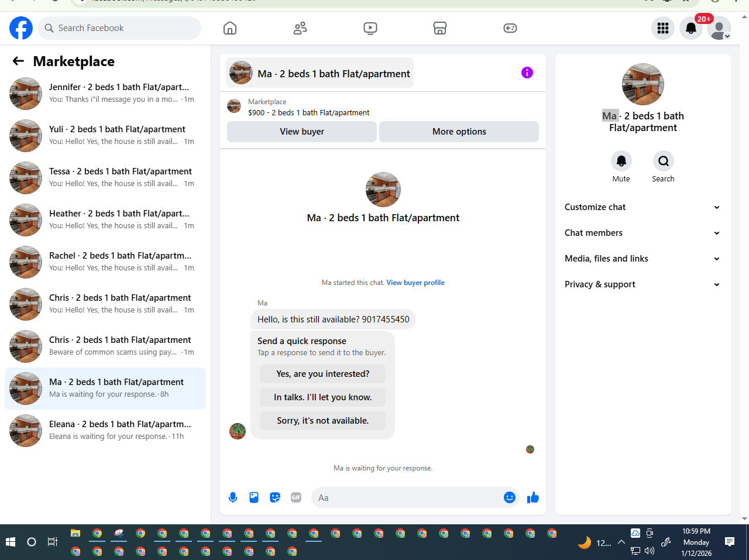The height and width of the screenshot is (560, 749).
Task: Send quick response 'Yes, are you interested?'
Action: pyautogui.click(x=323, y=374)
